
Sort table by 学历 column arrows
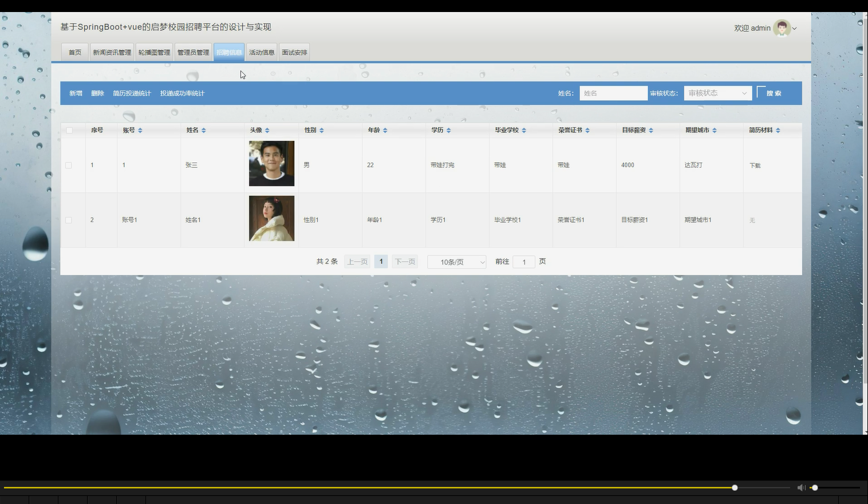point(449,131)
